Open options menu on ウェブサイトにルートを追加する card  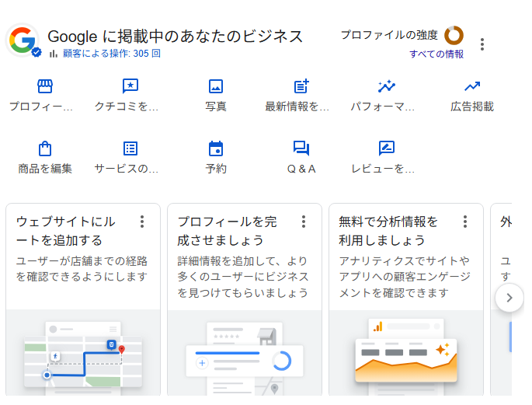click(142, 222)
